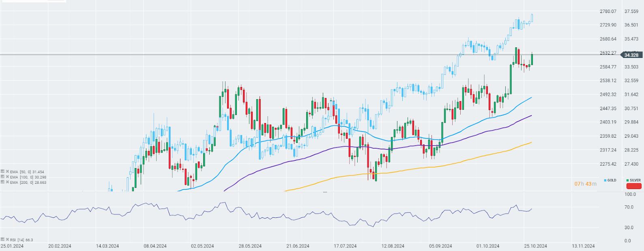Open settings icon for EMA 100 indicator
This screenshot has width=644, height=251.
coord(2,177)
